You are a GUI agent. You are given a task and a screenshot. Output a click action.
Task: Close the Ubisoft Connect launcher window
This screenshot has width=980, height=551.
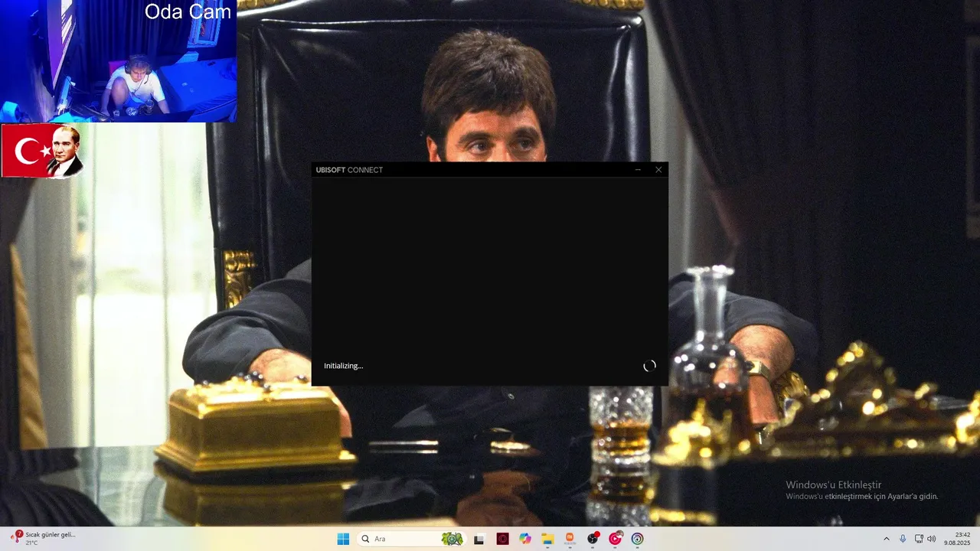tap(658, 170)
